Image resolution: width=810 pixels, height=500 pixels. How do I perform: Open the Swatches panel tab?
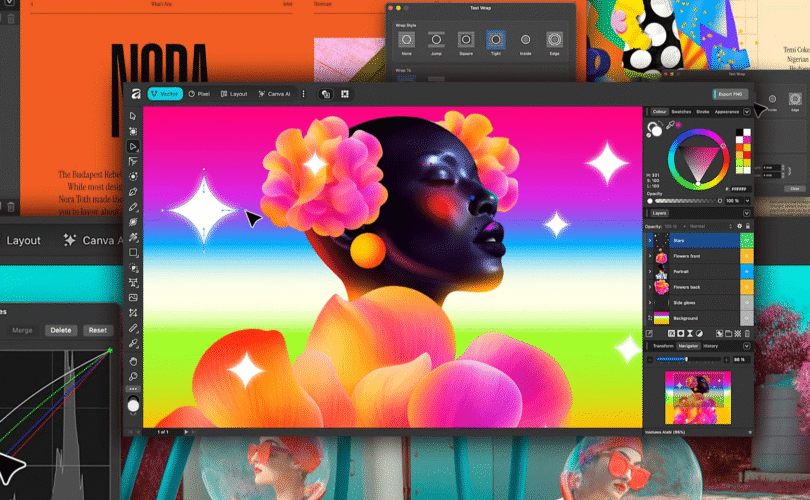click(681, 112)
